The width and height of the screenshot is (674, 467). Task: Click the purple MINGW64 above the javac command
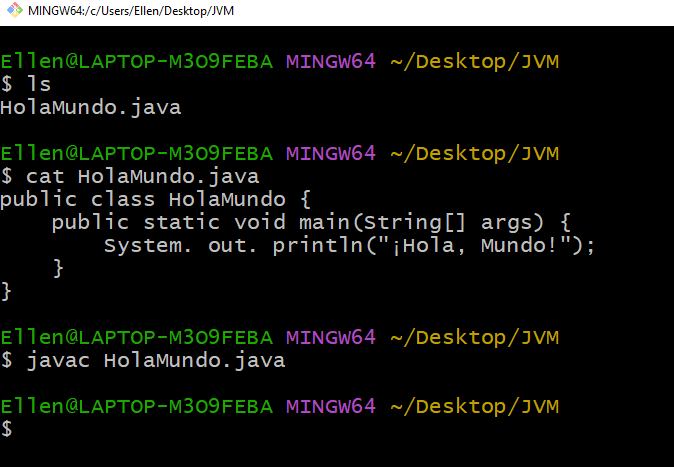click(x=330, y=337)
